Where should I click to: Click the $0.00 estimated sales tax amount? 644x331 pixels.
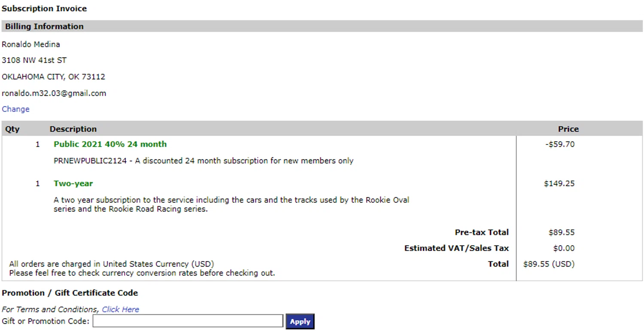(564, 248)
